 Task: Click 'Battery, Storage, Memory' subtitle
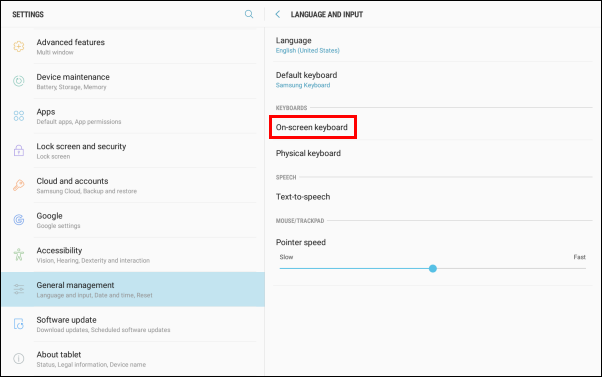(71, 87)
